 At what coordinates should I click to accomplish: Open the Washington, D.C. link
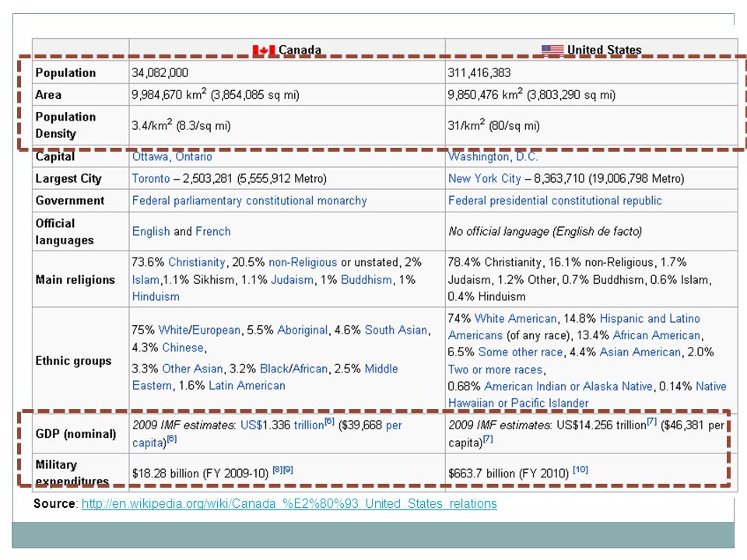coord(493,156)
